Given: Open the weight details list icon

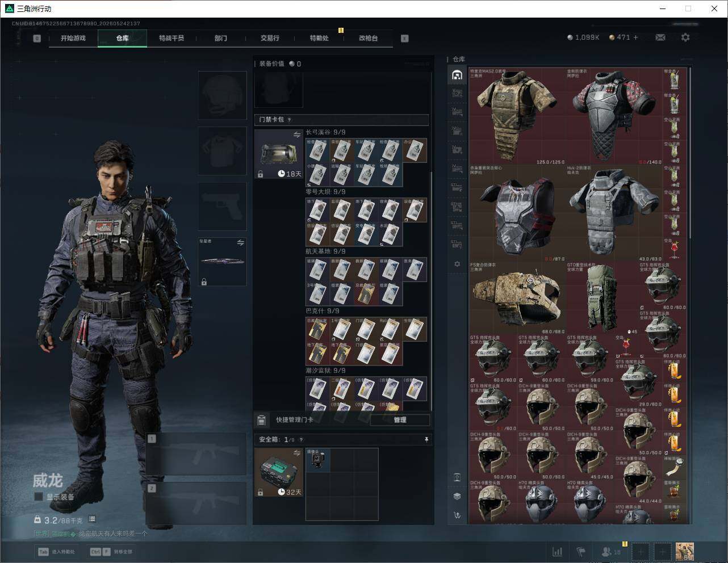Looking at the screenshot, I should (92, 519).
